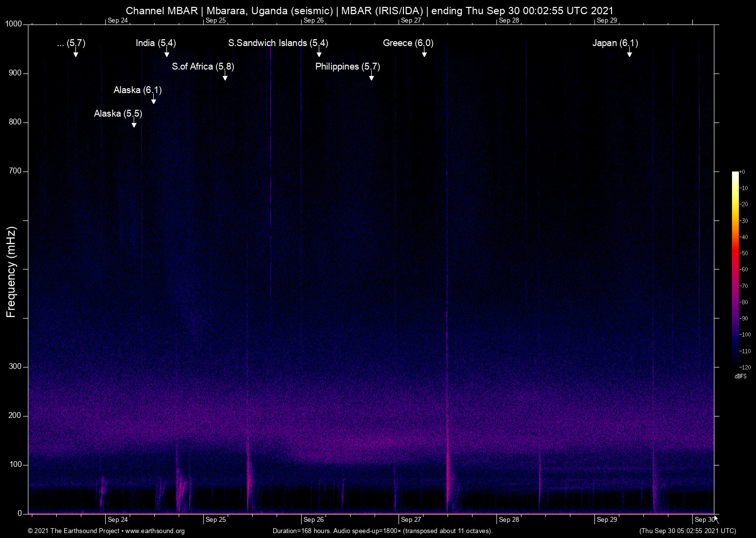This screenshot has width=756, height=538.
Task: Click the -60 level on the color bar
Action: point(744,269)
